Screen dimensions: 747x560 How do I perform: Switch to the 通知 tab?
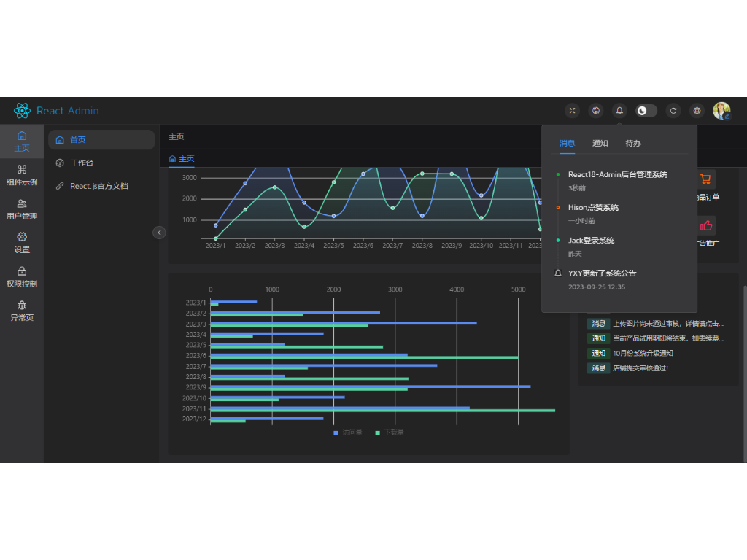(600, 144)
